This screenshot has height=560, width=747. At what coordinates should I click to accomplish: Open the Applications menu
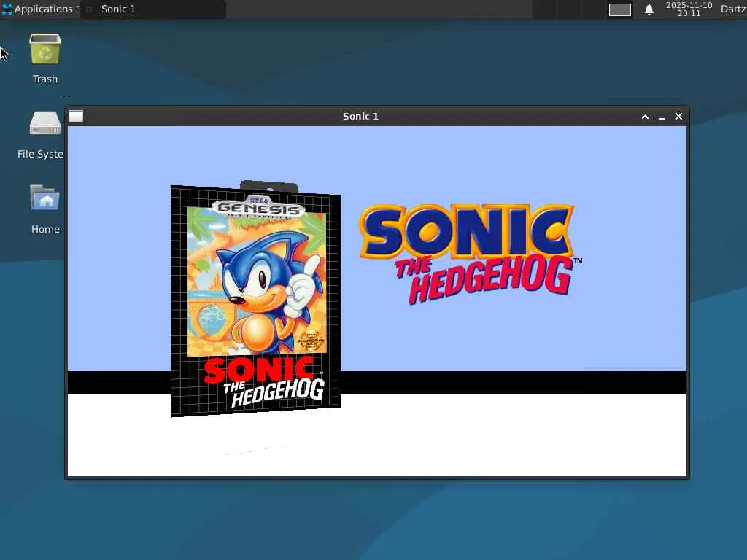point(40,9)
